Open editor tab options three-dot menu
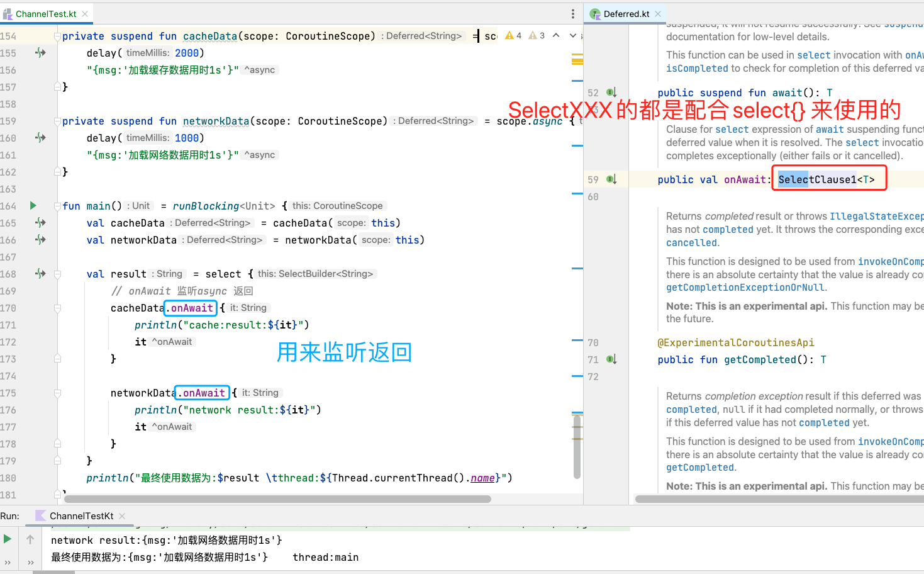This screenshot has height=574, width=924. [572, 14]
